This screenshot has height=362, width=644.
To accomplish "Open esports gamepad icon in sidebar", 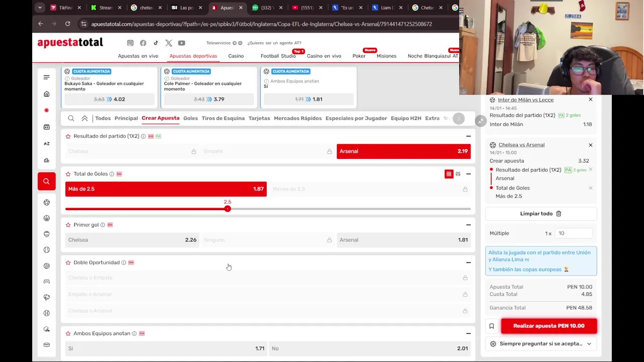I will (46, 282).
